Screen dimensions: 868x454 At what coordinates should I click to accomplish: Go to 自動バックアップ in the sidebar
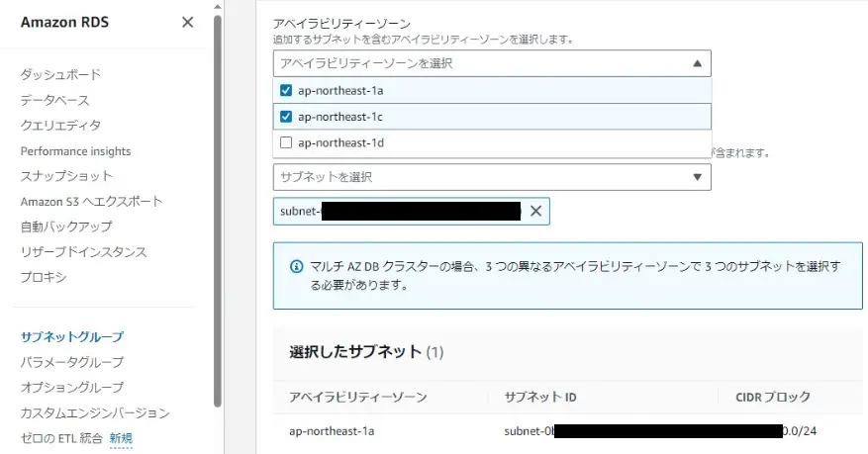tap(66, 227)
